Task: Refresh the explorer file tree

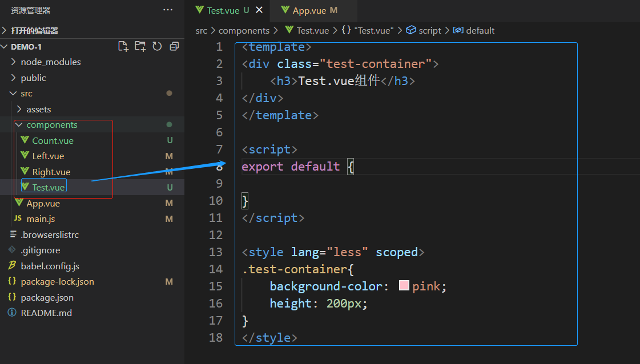Action: (157, 47)
